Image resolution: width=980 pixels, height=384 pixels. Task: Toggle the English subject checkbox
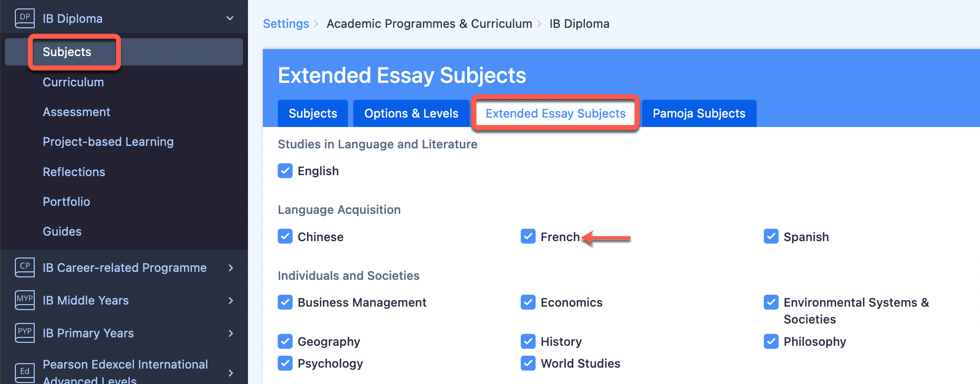(285, 171)
